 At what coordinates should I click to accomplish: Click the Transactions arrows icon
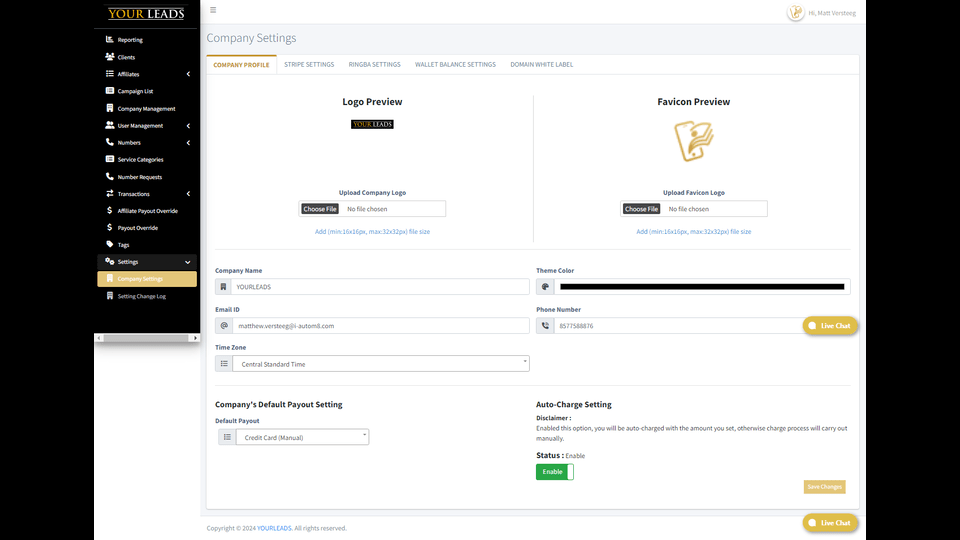[110, 193]
